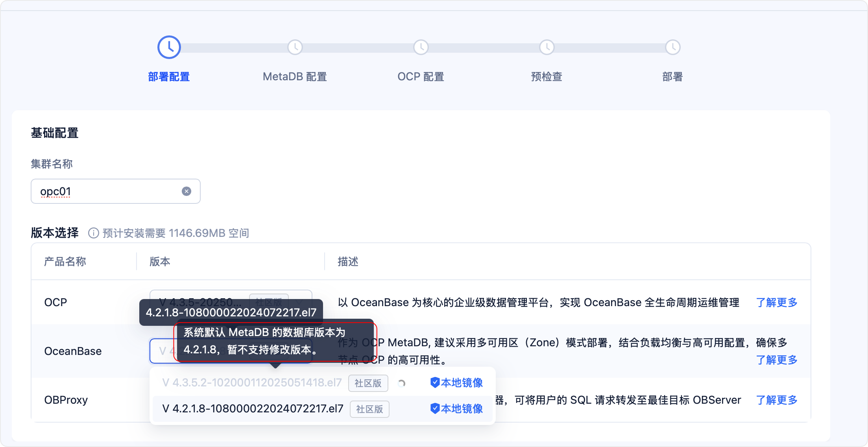Click 了解更多 link for OCP
The width and height of the screenshot is (868, 447).
click(776, 303)
